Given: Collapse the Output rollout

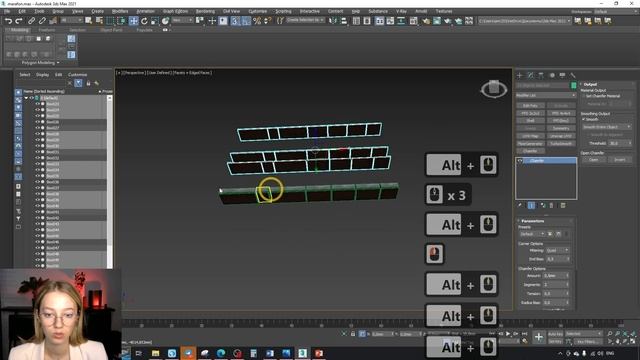Looking at the screenshot, I should tap(590, 84).
